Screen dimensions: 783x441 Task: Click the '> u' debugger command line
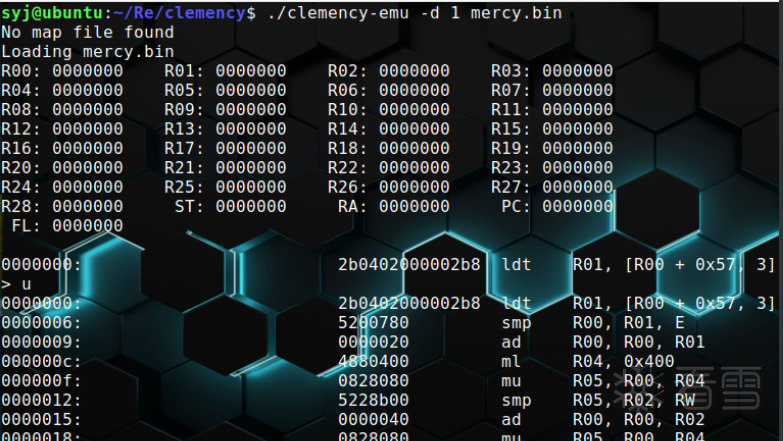tap(16, 285)
